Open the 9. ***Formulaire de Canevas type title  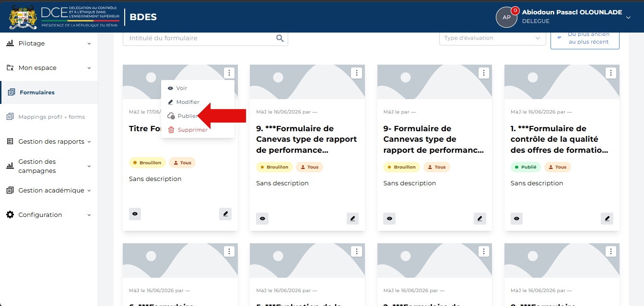point(306,139)
